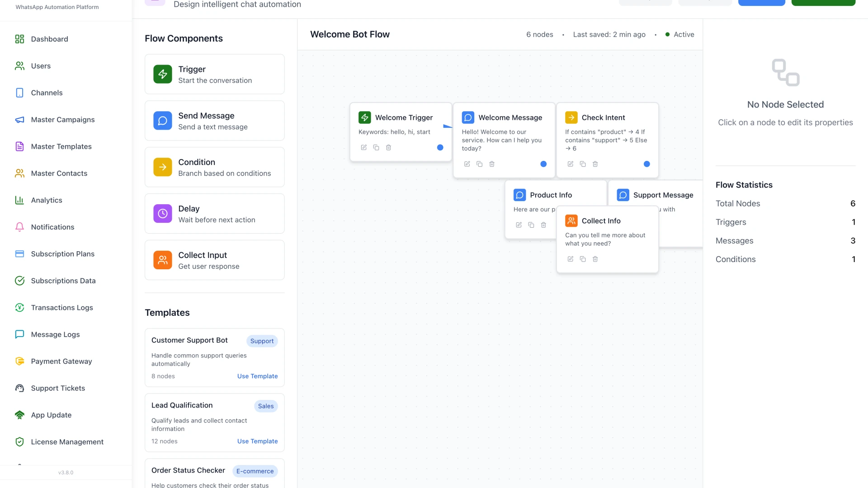This screenshot has height=488, width=868.
Task: Select the Collect Info node title
Action: pos(601,221)
